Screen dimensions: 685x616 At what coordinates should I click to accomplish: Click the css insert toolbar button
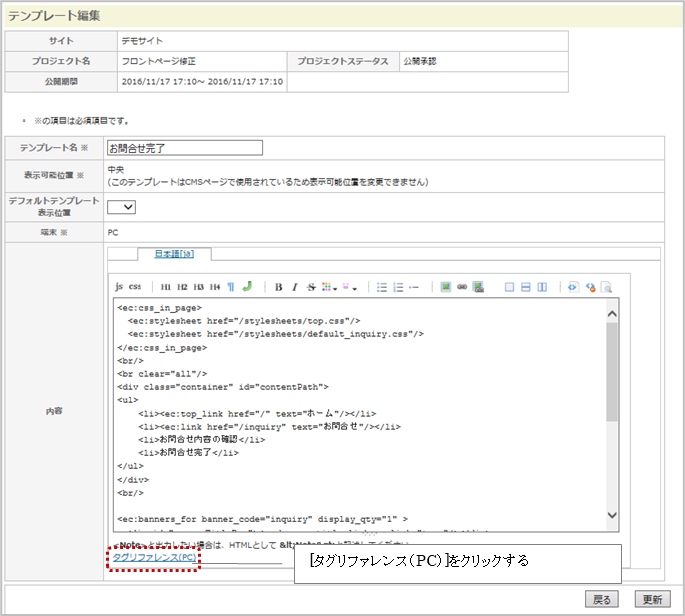click(135, 286)
